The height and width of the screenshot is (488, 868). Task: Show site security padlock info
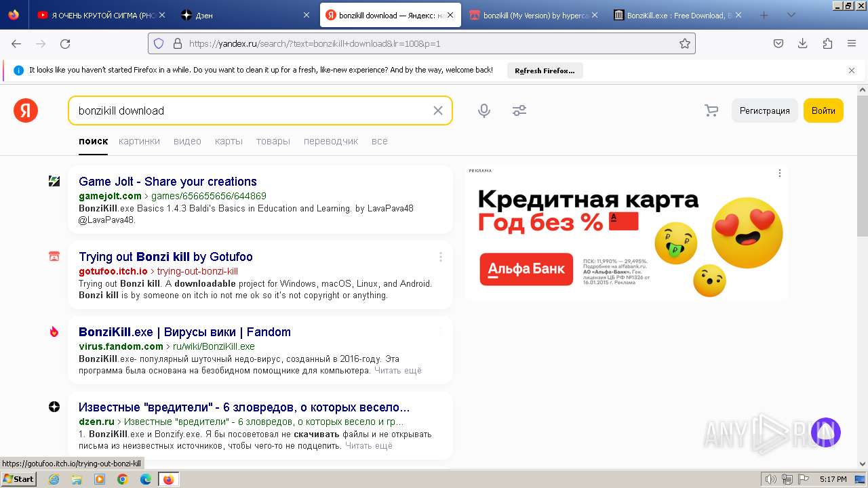coord(178,43)
